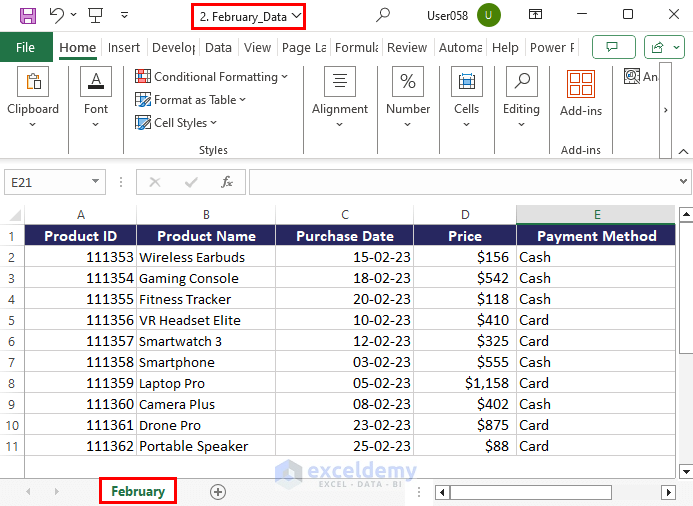Add a new sheet with plus icon
The width and height of the screenshot is (693, 506).
click(x=218, y=491)
